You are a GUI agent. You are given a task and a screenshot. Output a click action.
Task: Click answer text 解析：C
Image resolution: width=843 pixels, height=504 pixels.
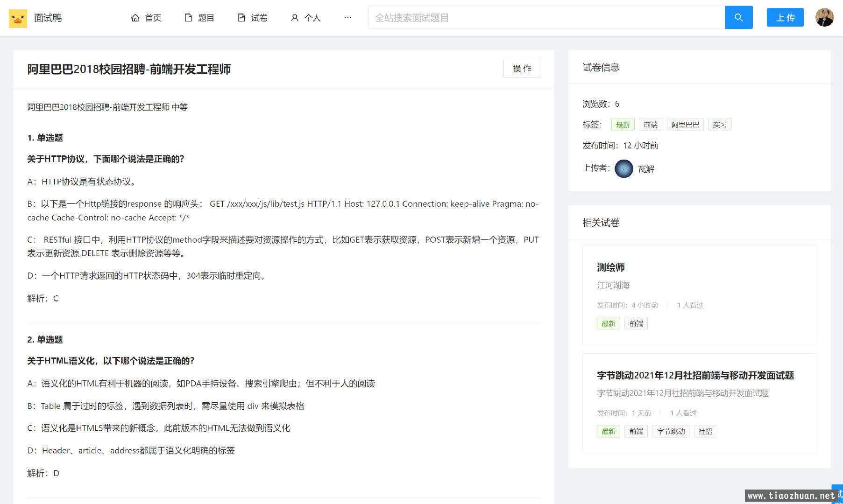click(43, 298)
